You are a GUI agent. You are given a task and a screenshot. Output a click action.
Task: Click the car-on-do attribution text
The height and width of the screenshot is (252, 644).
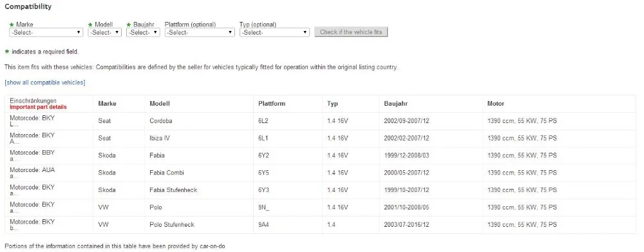(115, 246)
